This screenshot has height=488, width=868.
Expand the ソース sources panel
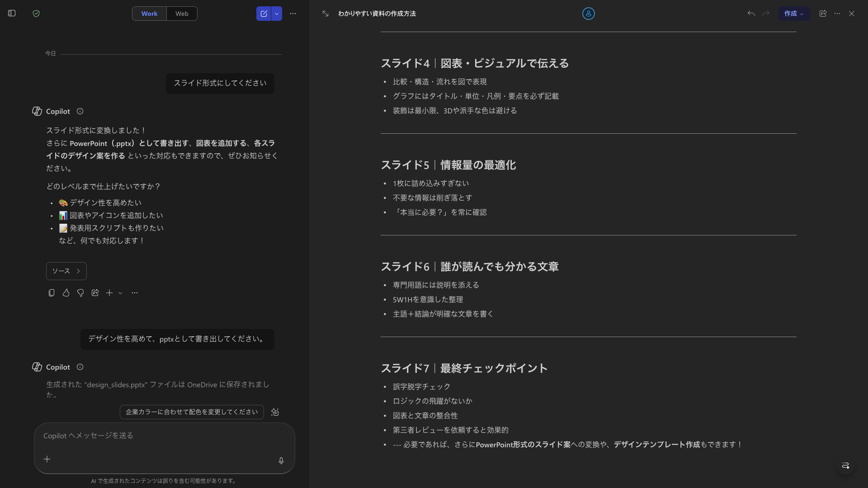pos(66,271)
